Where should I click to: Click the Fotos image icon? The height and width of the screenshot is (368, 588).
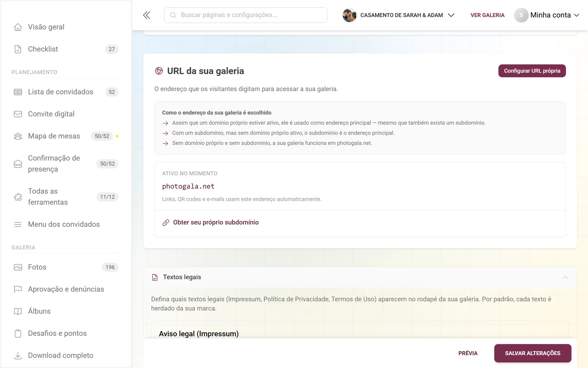[x=18, y=267]
